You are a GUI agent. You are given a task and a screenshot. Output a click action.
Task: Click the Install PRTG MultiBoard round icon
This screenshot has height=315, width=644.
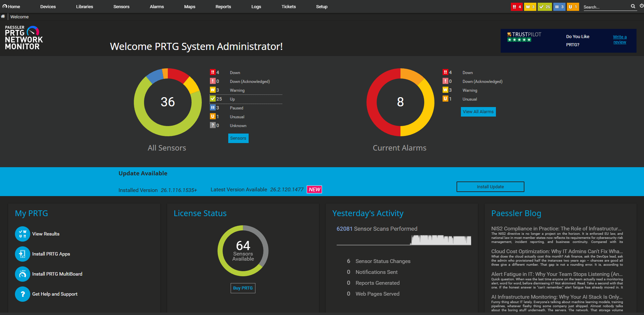(22, 274)
